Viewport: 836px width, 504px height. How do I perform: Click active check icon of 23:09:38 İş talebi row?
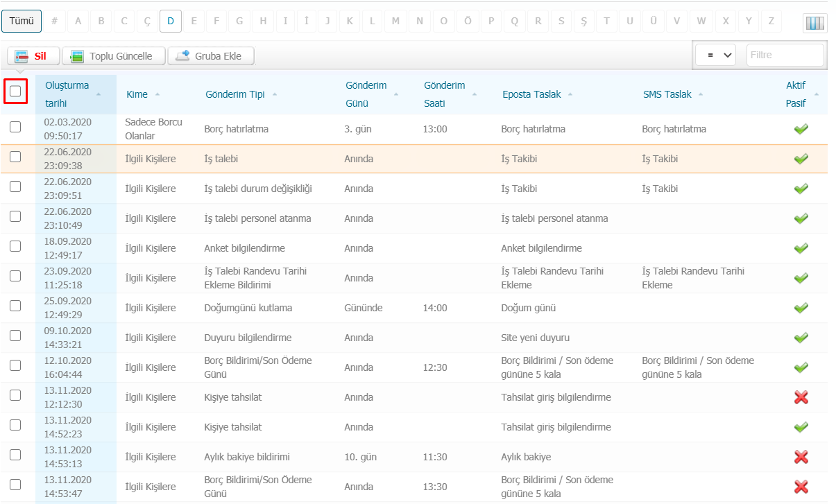point(801,159)
